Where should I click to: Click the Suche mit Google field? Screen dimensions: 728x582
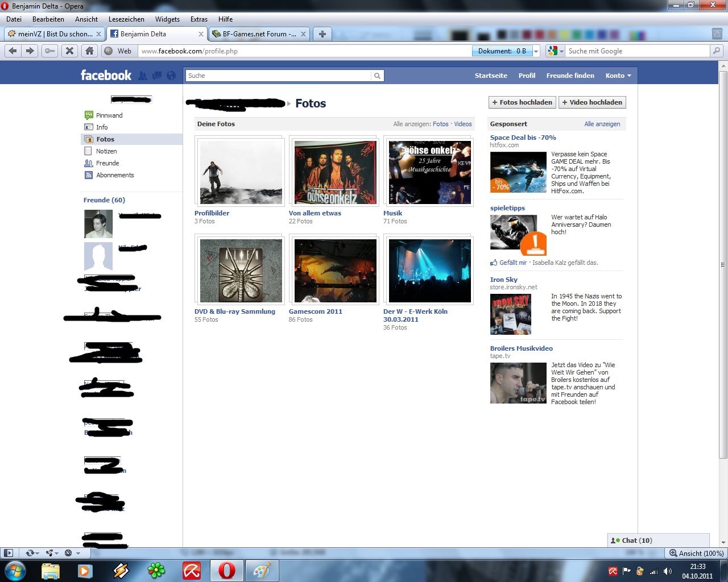pyautogui.click(x=637, y=51)
